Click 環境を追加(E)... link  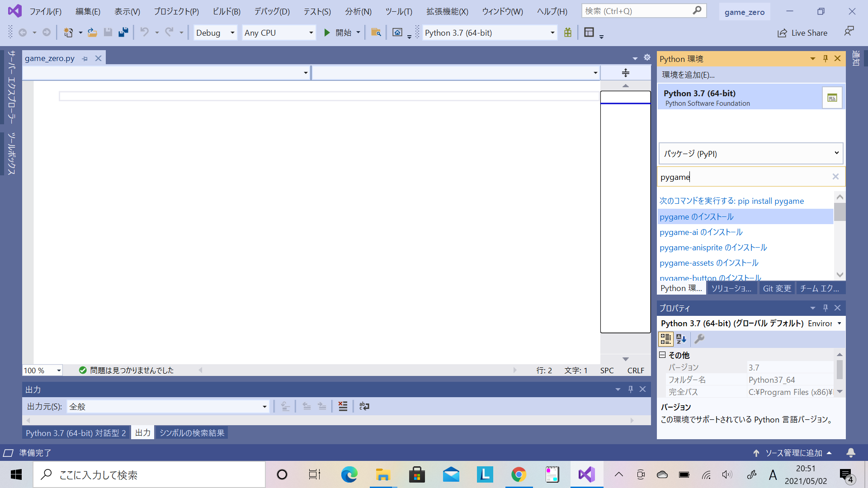688,75
